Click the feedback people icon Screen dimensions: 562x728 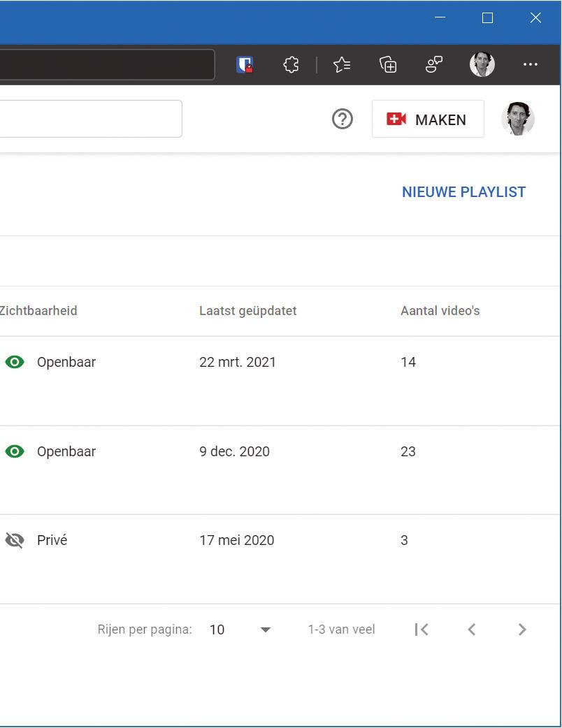(434, 64)
